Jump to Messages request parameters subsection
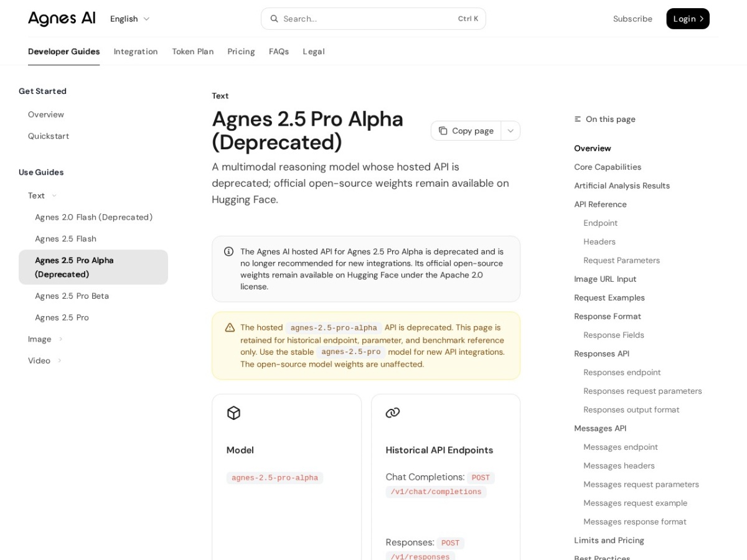Screen dimensions: 747x560 (x=641, y=484)
